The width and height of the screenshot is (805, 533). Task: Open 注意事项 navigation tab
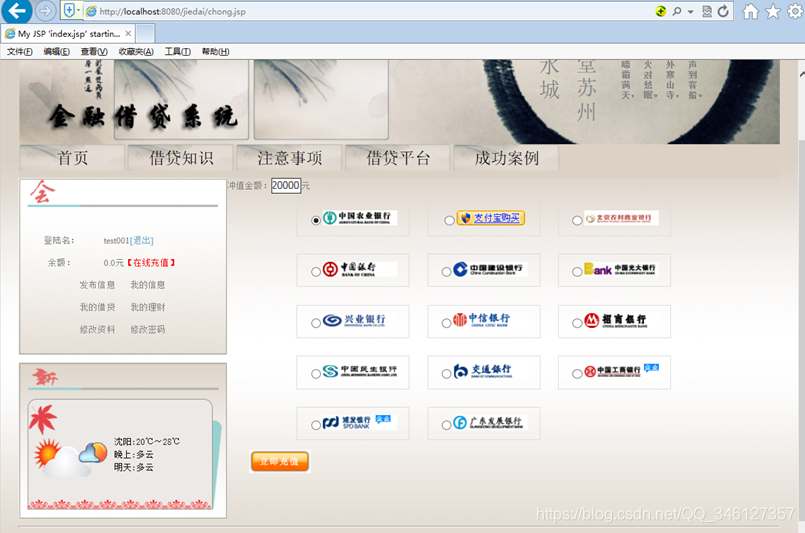click(x=290, y=158)
